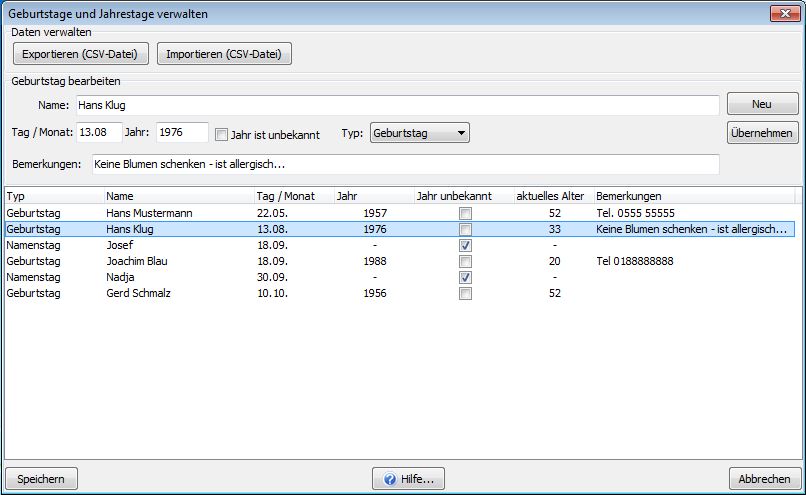Click the Jahr field showing 1976
This screenshot has width=806, height=495.
(x=182, y=132)
